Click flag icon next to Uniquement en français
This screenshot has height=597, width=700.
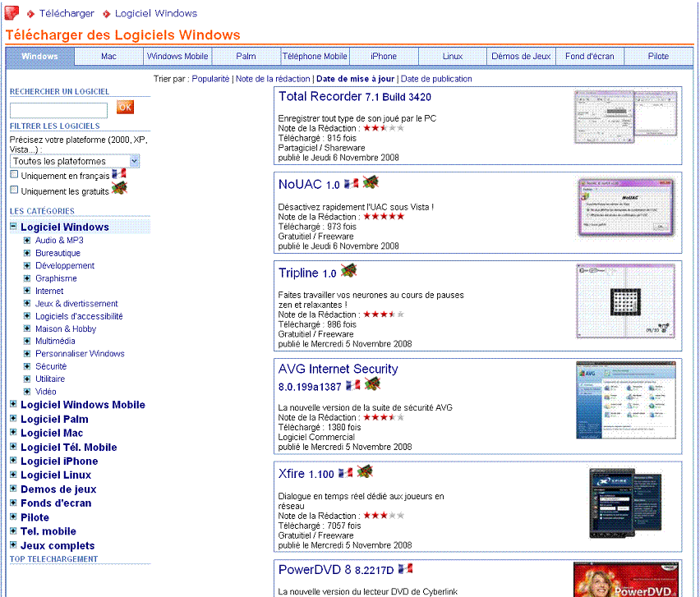[119, 174]
